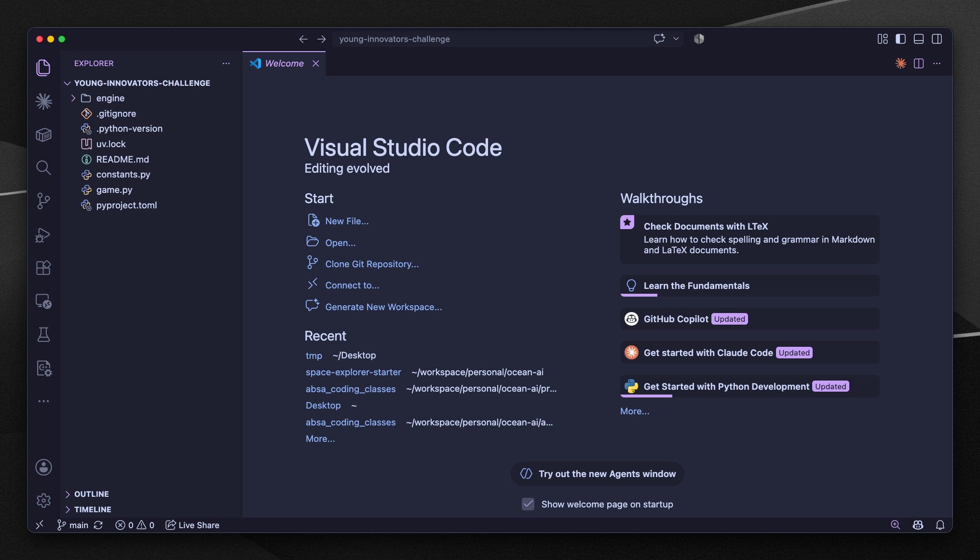Image resolution: width=980 pixels, height=560 pixels.
Task: Synchronize changes in status bar
Action: click(98, 525)
